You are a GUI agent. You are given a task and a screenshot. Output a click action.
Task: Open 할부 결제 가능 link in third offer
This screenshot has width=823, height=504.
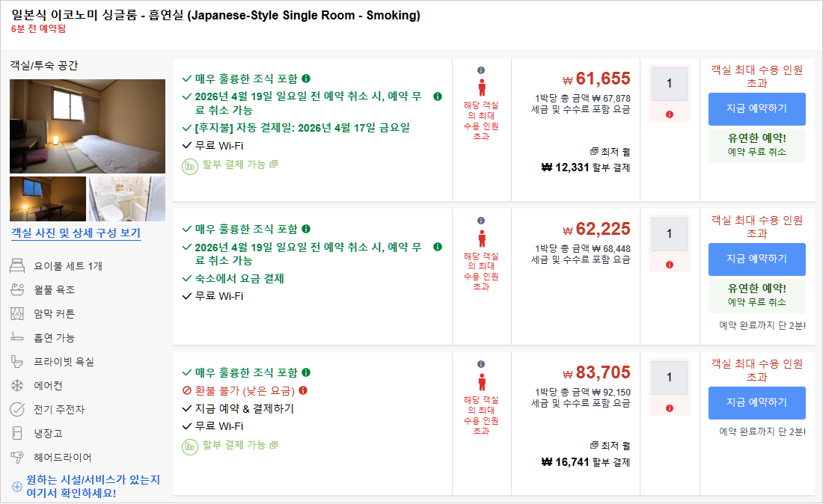tap(233, 445)
